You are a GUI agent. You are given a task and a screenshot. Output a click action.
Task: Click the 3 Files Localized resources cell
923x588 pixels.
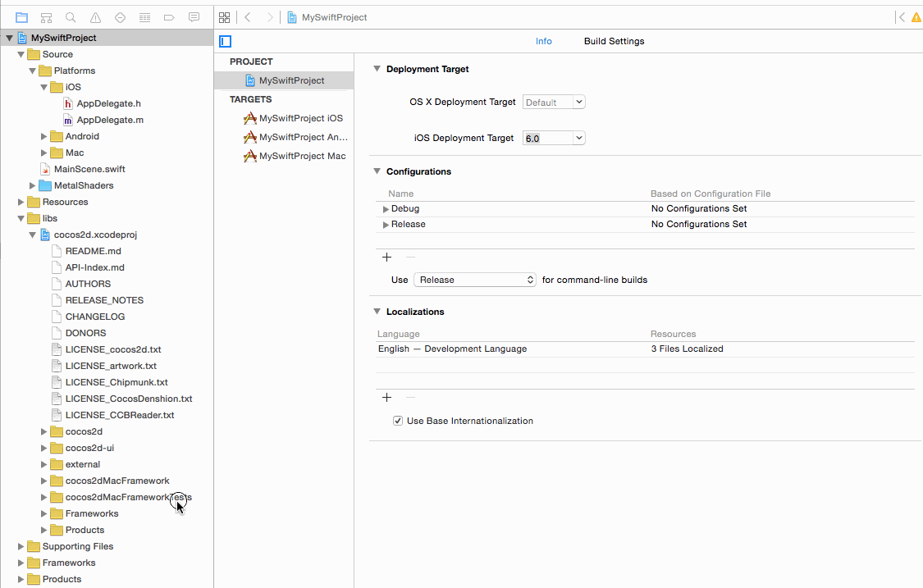[687, 349]
